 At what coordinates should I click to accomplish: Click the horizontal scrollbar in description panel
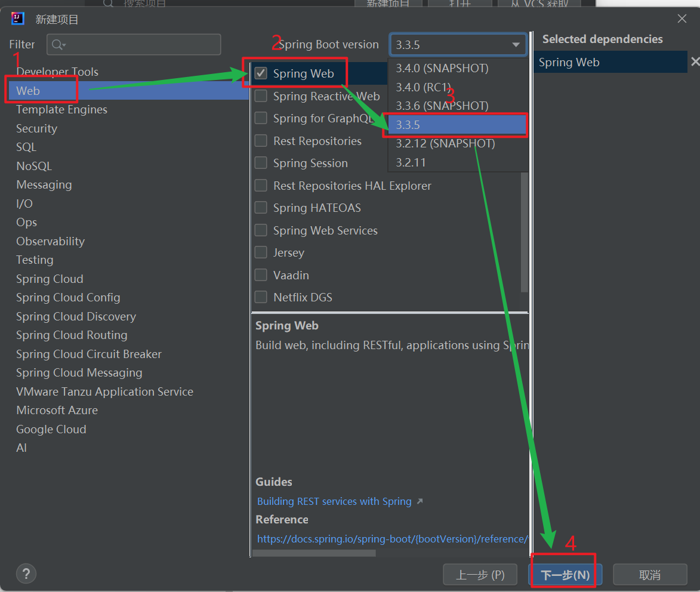click(314, 553)
